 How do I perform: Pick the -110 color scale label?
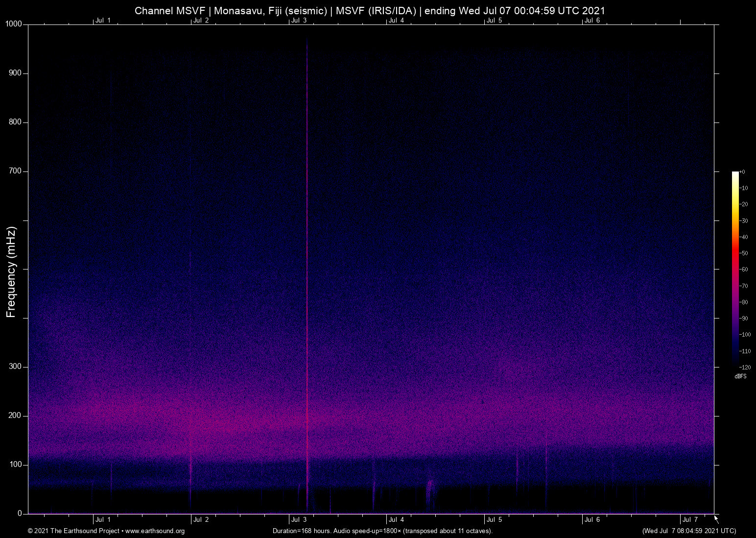745,351
